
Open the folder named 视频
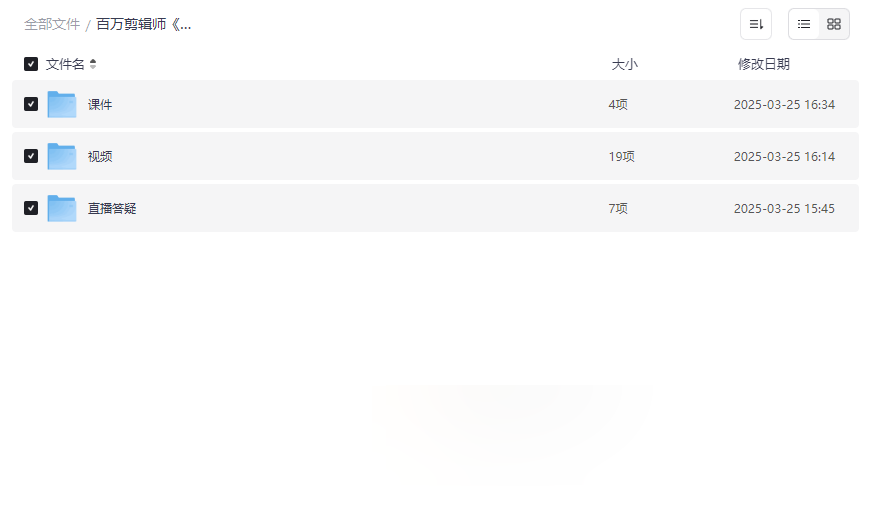pos(100,156)
